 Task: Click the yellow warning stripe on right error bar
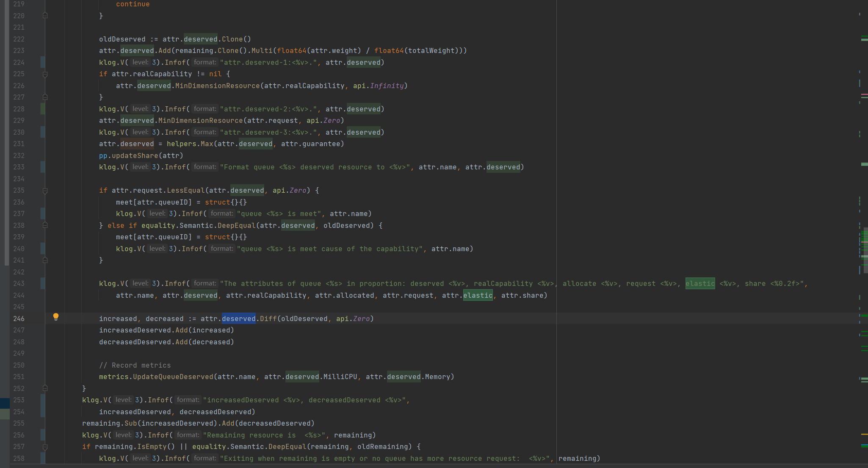[864, 434]
